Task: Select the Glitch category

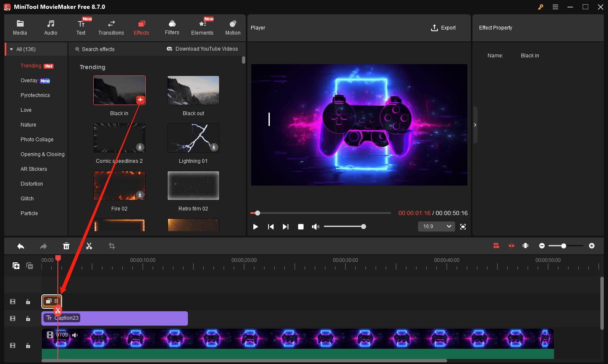Action: [27, 199]
